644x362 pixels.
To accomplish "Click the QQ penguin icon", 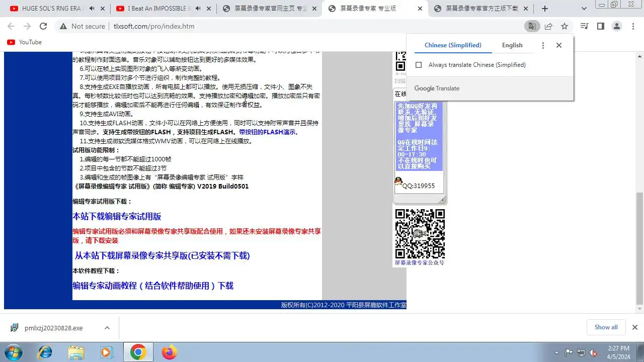I will (398, 182).
